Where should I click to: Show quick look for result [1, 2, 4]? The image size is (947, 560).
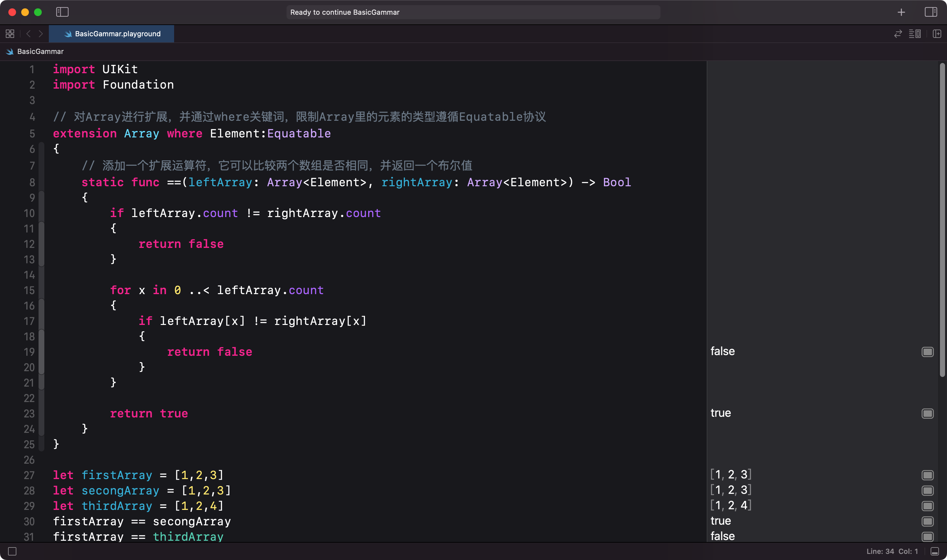click(x=927, y=506)
